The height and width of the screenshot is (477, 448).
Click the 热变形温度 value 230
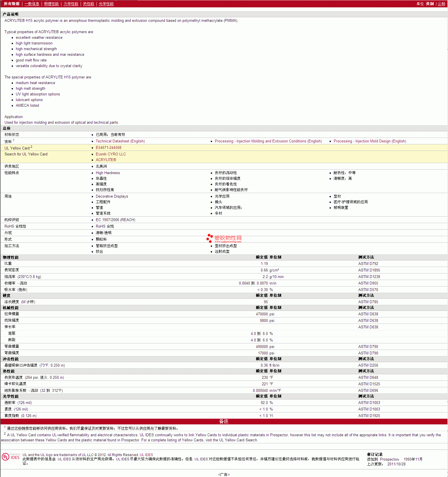point(265,377)
